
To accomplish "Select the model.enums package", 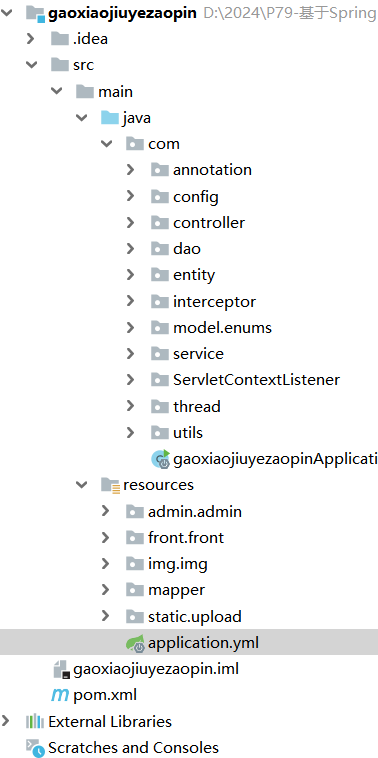I will point(222,328).
